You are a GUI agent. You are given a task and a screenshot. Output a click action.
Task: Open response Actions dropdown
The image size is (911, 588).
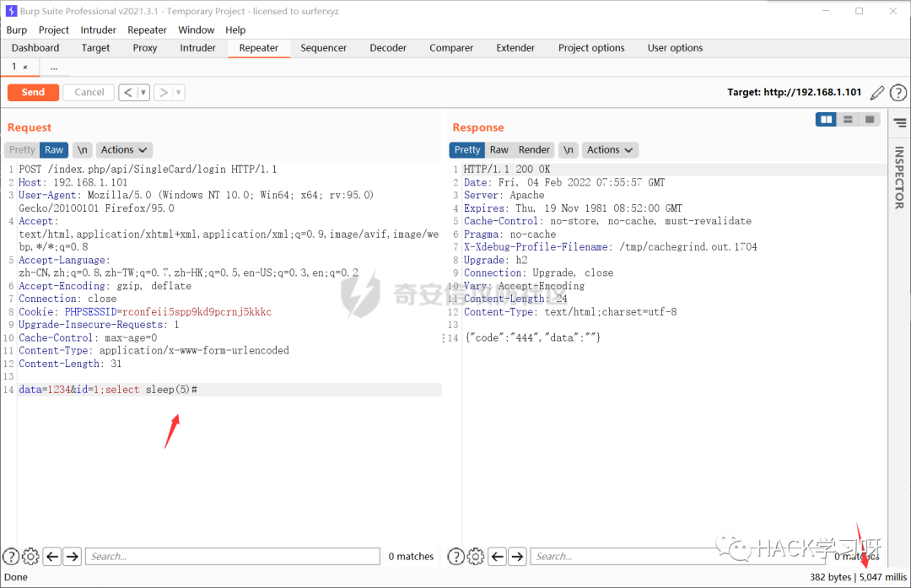click(x=610, y=150)
